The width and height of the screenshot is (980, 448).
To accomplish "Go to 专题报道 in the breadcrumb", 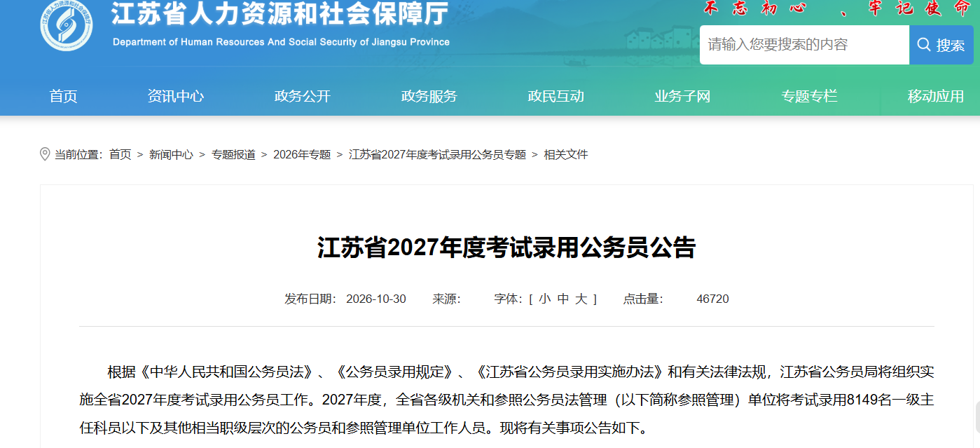I will (233, 154).
